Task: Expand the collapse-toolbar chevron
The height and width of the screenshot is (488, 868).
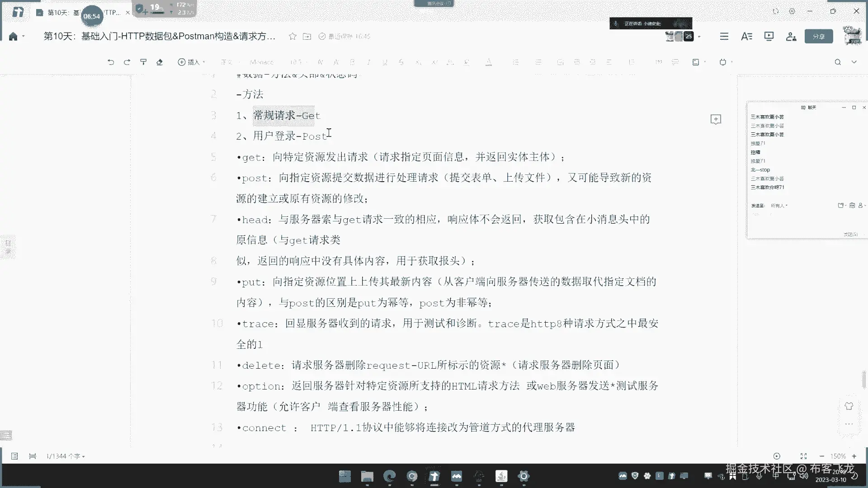Action: coord(854,62)
